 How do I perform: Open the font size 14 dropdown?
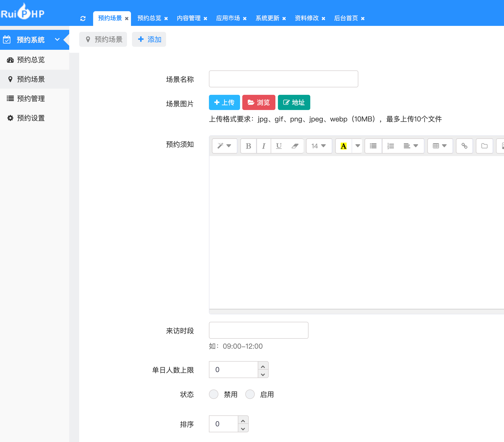319,146
